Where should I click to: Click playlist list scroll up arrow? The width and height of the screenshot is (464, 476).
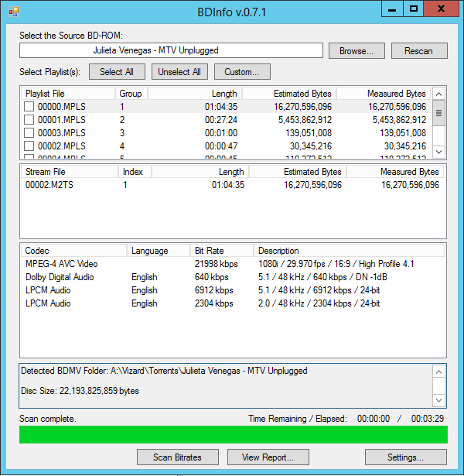coord(438,94)
